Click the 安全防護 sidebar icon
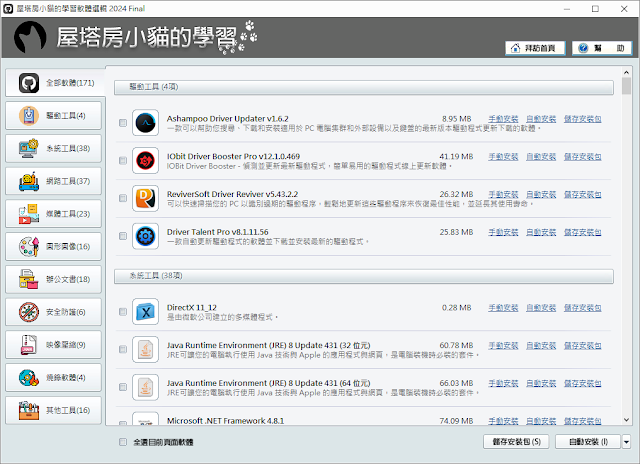 29,312
